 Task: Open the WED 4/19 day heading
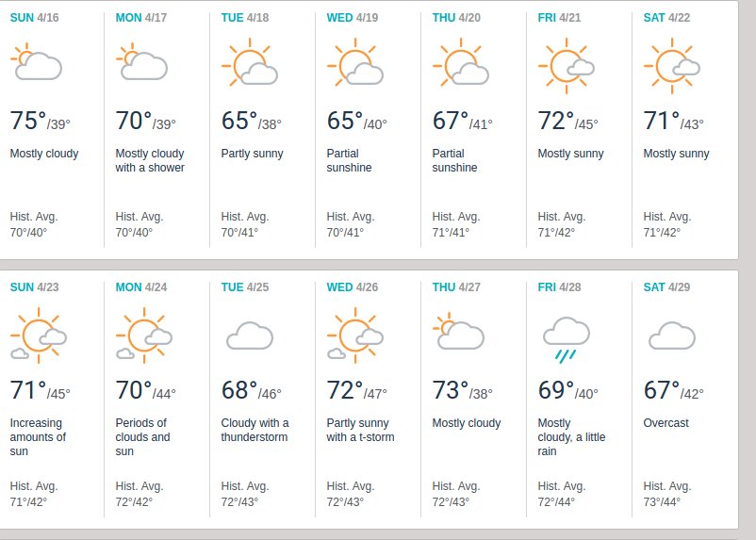(x=353, y=18)
